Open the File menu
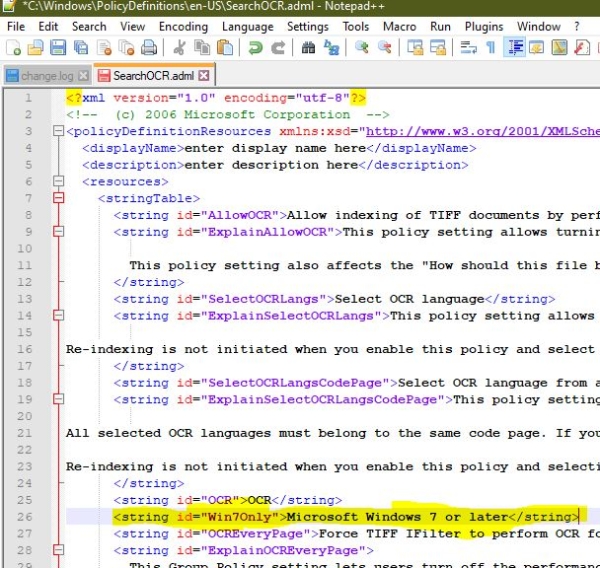600x568 pixels. pyautogui.click(x=16, y=26)
